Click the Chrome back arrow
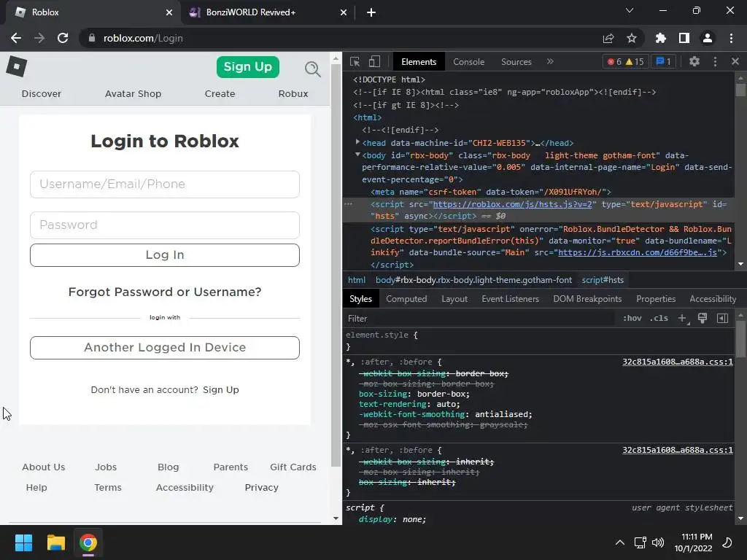 pos(16,38)
